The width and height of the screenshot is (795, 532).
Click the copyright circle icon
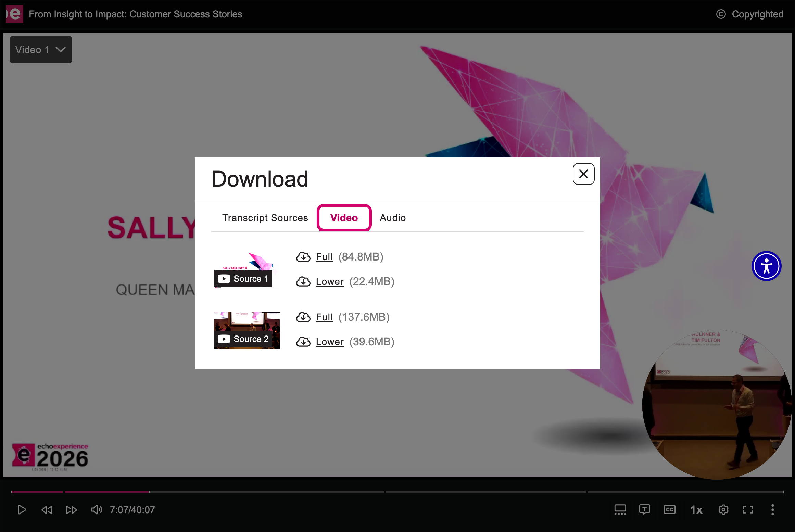(x=721, y=14)
